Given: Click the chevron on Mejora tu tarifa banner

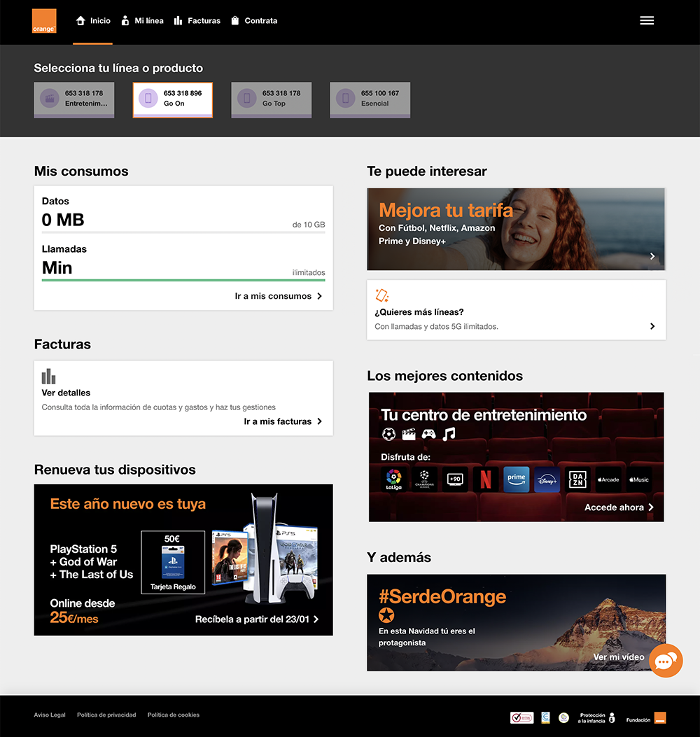Looking at the screenshot, I should pyautogui.click(x=652, y=256).
